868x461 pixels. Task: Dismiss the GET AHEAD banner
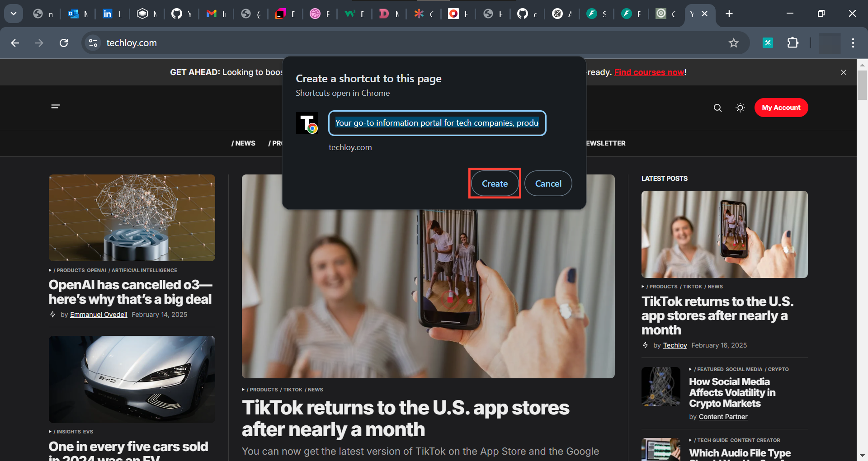(x=844, y=72)
